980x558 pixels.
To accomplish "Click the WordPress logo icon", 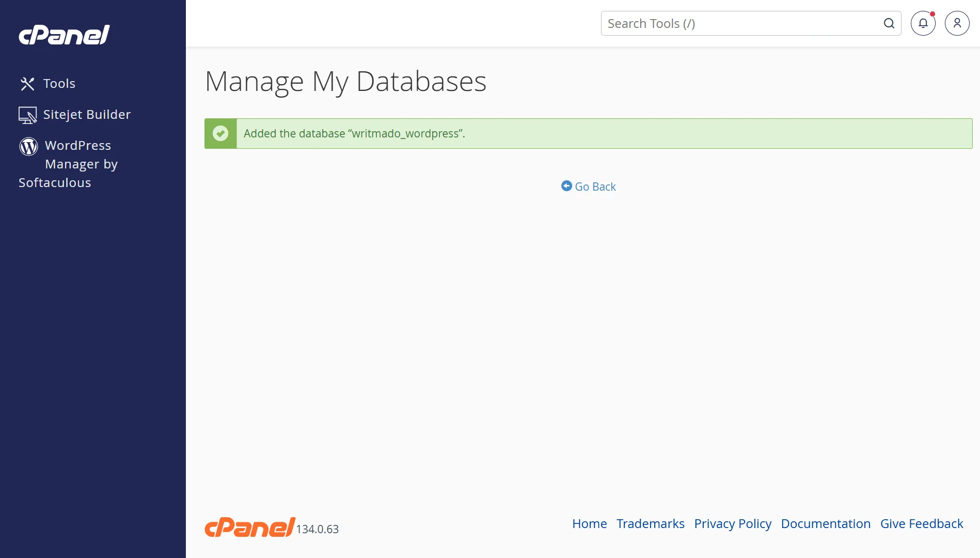I will [28, 146].
